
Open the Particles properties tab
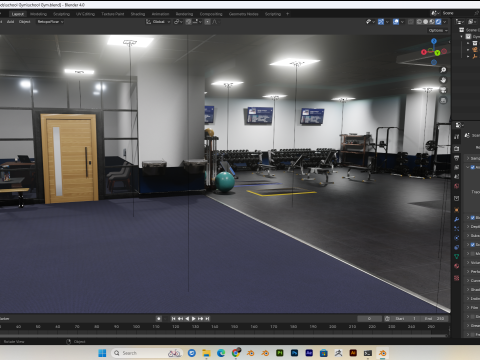click(457, 229)
